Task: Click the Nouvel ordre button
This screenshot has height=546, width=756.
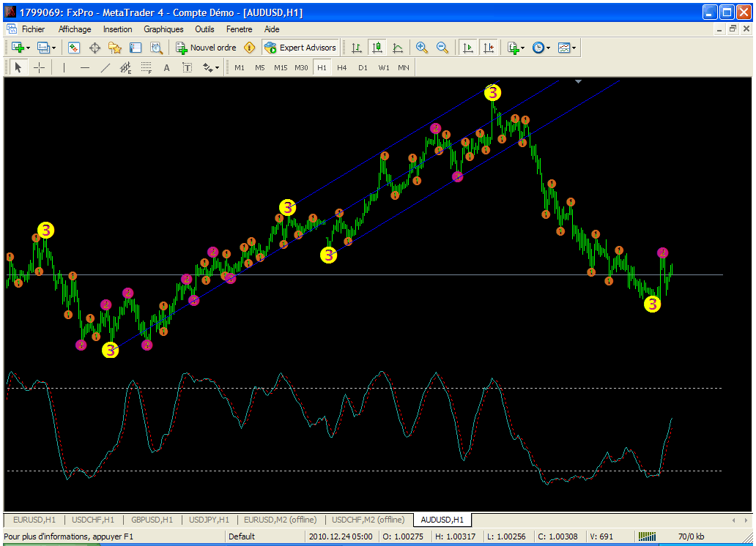Action: tap(206, 48)
